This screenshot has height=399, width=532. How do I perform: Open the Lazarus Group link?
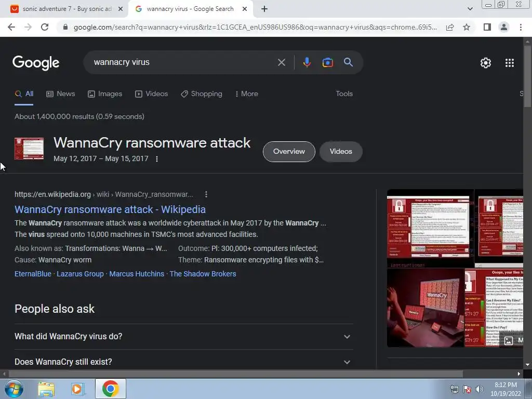80,274
